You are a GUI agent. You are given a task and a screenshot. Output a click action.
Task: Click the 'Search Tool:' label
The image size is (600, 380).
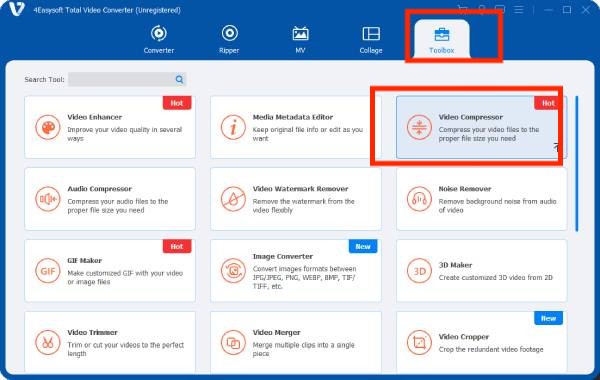click(x=44, y=80)
